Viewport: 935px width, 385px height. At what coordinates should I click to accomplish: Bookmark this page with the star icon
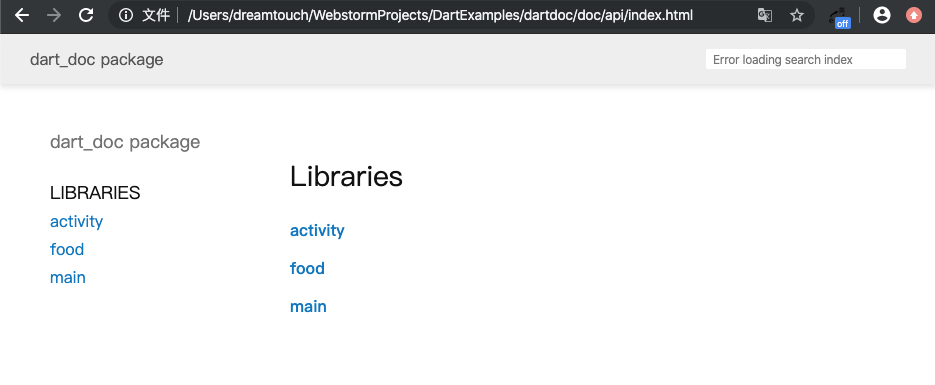(x=797, y=15)
